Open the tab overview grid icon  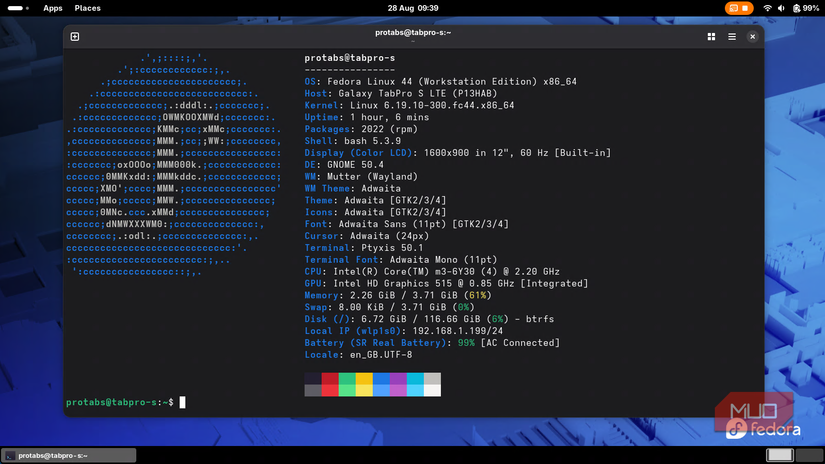click(711, 36)
